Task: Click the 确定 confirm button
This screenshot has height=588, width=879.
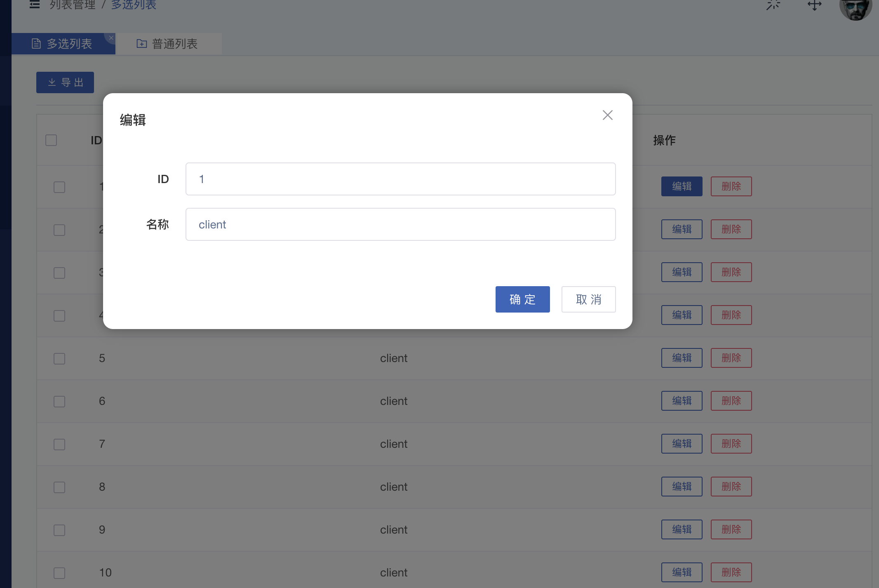Action: click(x=522, y=299)
